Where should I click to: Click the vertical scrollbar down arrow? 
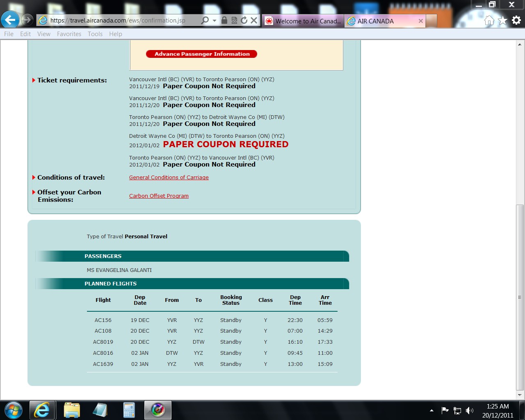(520, 395)
